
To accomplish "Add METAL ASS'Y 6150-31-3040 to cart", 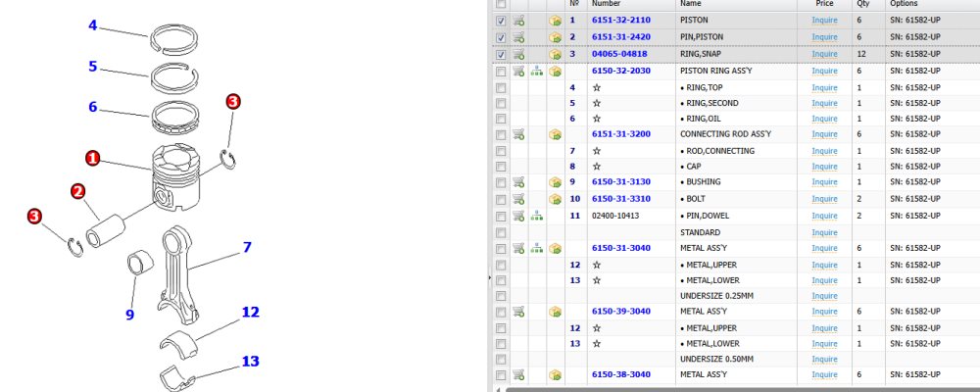I will [x=518, y=248].
